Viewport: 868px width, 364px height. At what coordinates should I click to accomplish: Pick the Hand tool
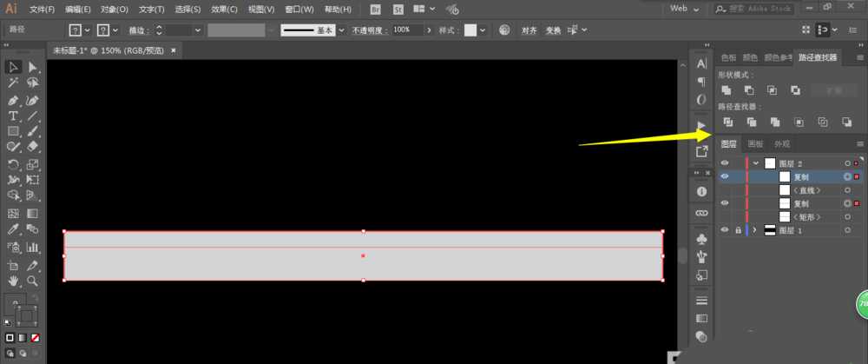13,281
